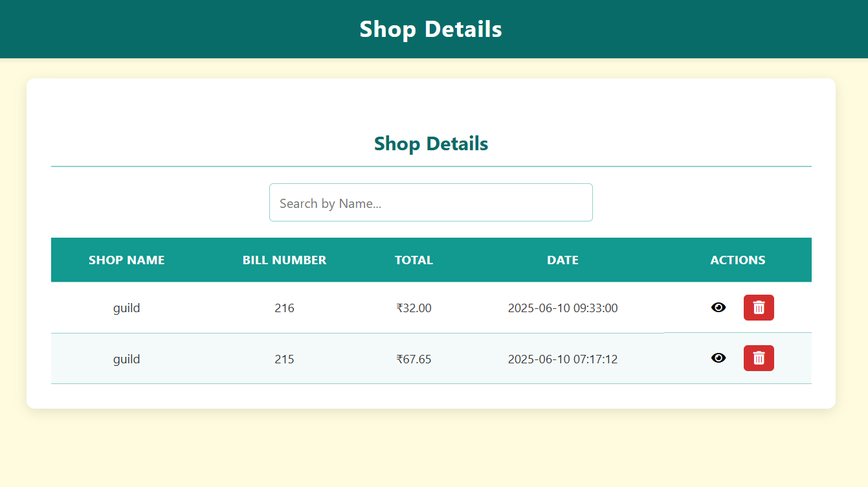This screenshot has height=487, width=868.
Task: Click the ₹67.65 total amount
Action: point(414,359)
